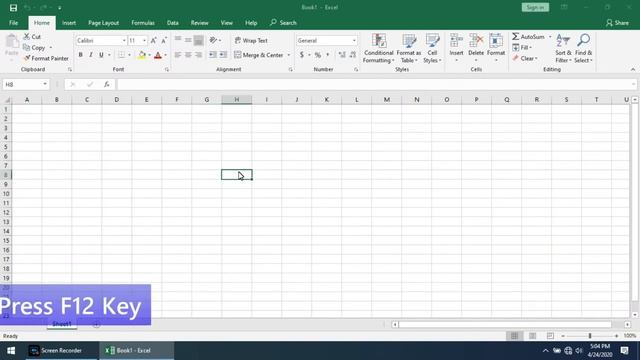Open Cell Styles gallery
640x360 pixels.
432,49
